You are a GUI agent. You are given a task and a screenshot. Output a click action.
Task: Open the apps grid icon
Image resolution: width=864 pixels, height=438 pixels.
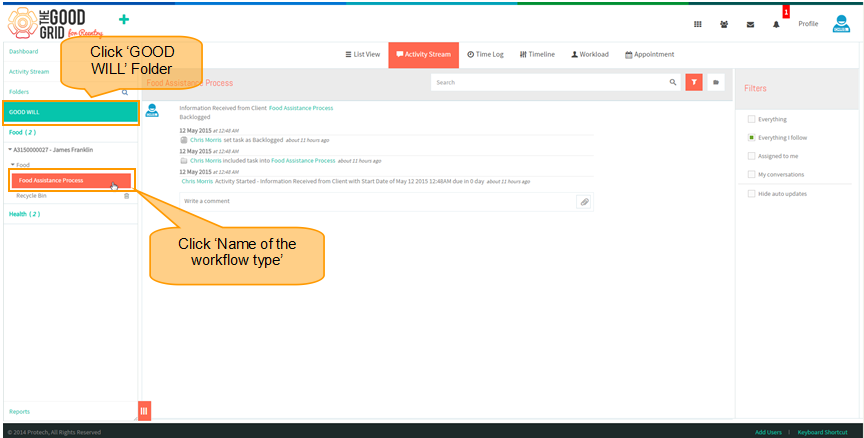[698, 24]
